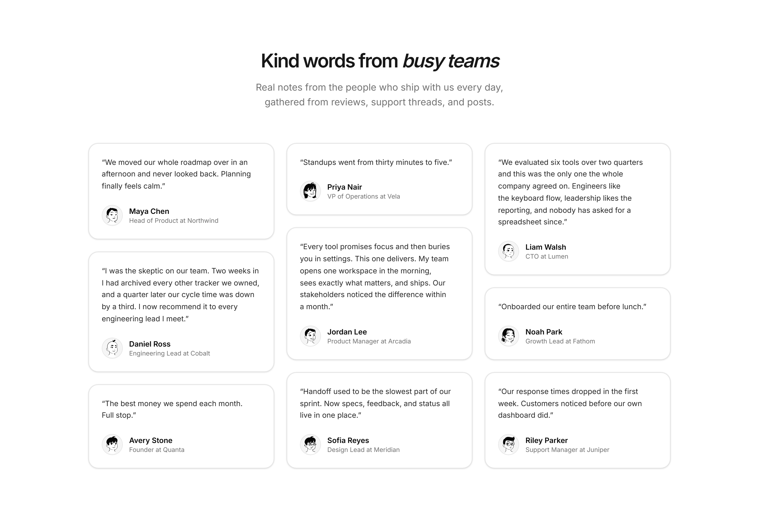The image size is (759, 532).
Task: Click Maya Chen's avatar icon
Action: point(112,215)
